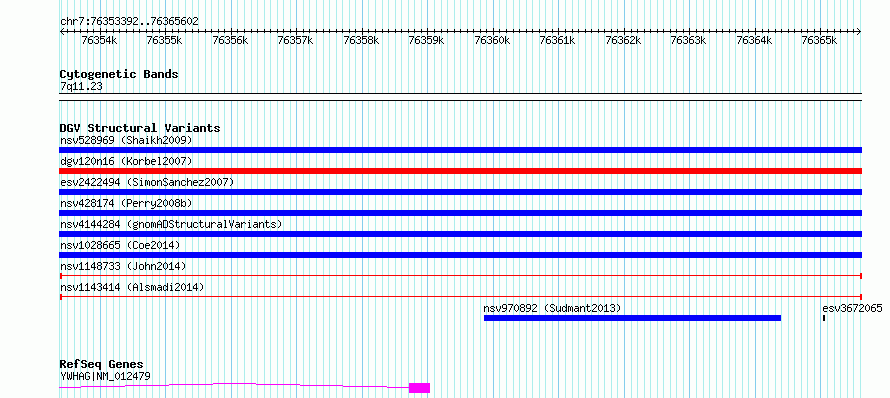
Task: Click the esv2422494 (SimonSanchez2007) variant bar
Action: [x=460, y=192]
